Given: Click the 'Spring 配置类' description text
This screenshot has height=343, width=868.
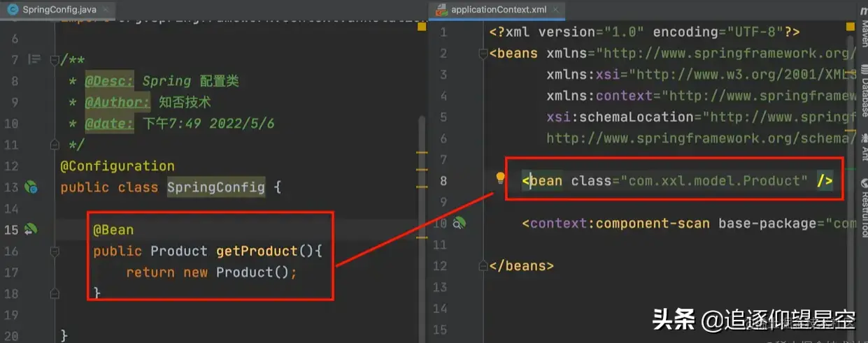Looking at the screenshot, I should pyautogui.click(x=190, y=81).
